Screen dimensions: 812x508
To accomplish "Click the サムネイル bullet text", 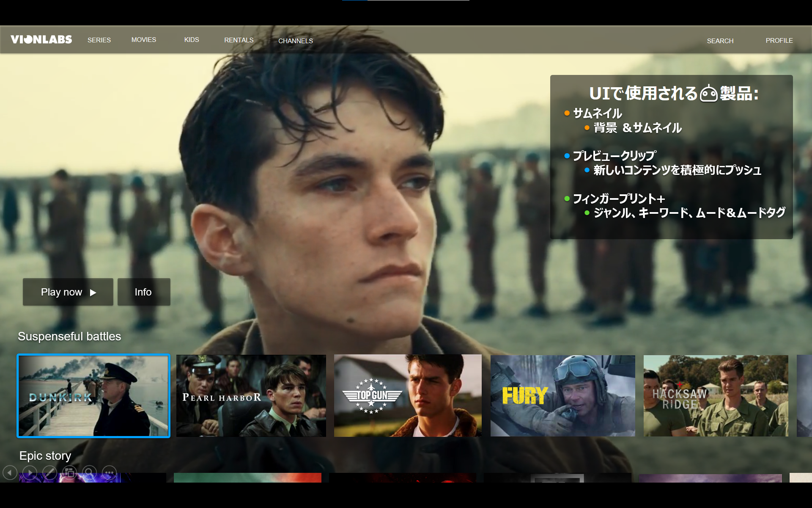I will pos(597,113).
